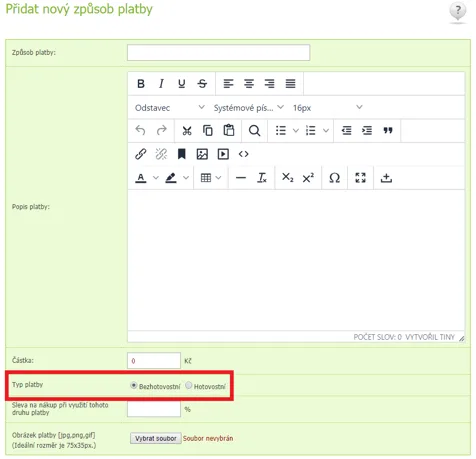Insert a link with chain icon
The height and width of the screenshot is (459, 476).
tap(141, 154)
